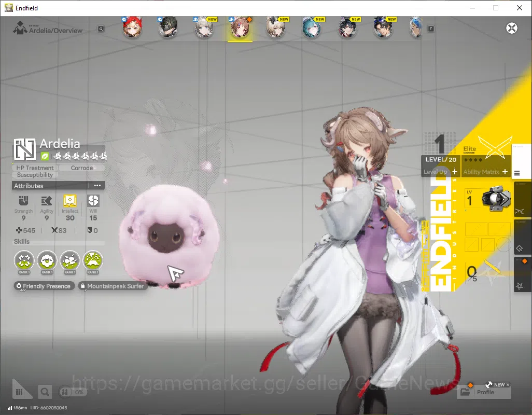
Task: Click the E next-operator key icon
Action: (431, 29)
